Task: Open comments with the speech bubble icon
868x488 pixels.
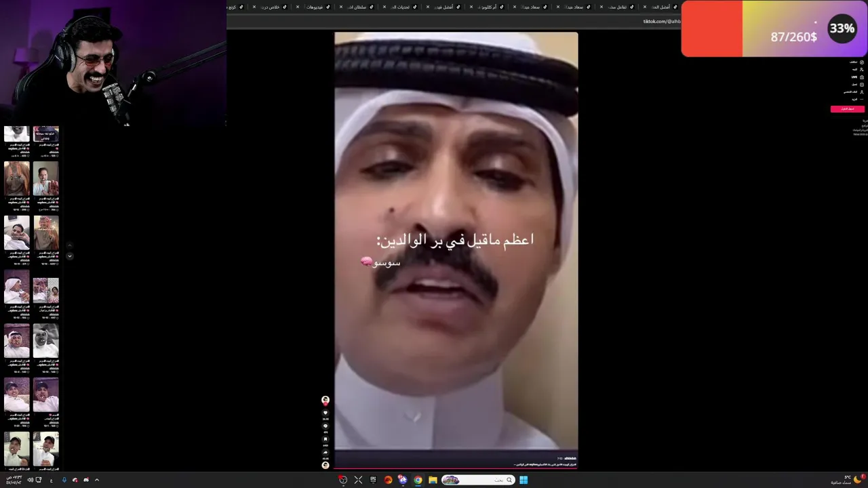Action: [325, 426]
